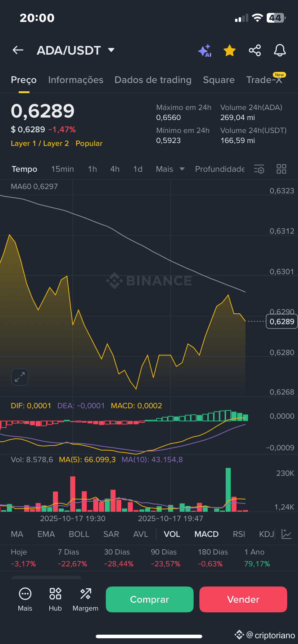Select the 15min interval

(x=62, y=169)
